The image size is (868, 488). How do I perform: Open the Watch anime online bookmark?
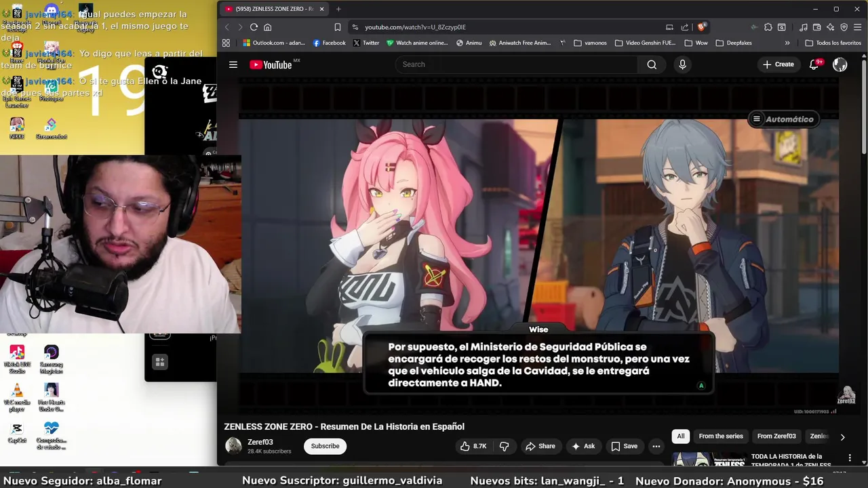click(417, 43)
